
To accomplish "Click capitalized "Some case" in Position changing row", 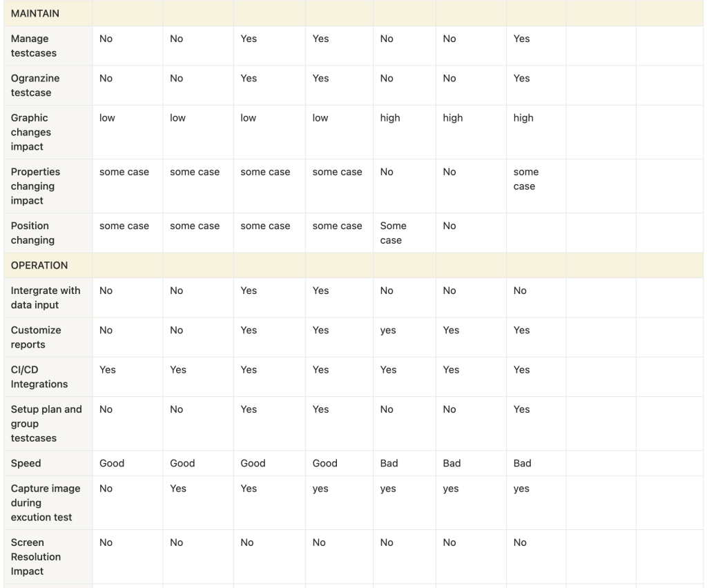I will pyautogui.click(x=393, y=233).
